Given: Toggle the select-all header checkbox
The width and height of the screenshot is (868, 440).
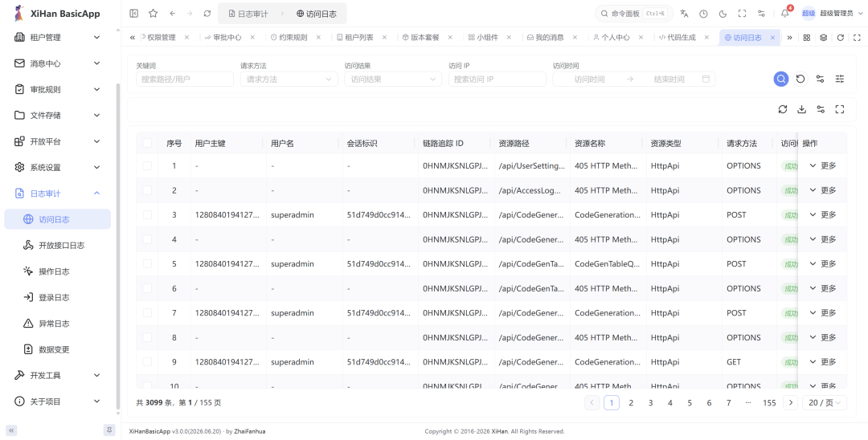Looking at the screenshot, I should (147, 143).
